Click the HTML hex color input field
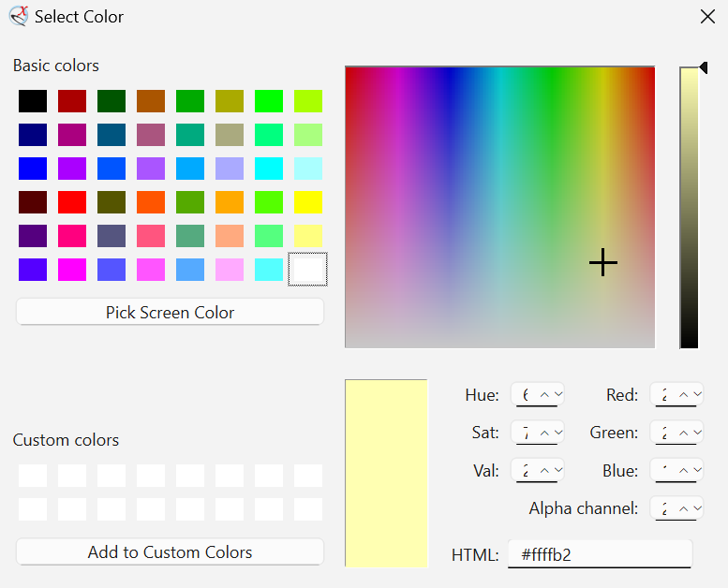The height and width of the screenshot is (588, 728). click(x=600, y=554)
